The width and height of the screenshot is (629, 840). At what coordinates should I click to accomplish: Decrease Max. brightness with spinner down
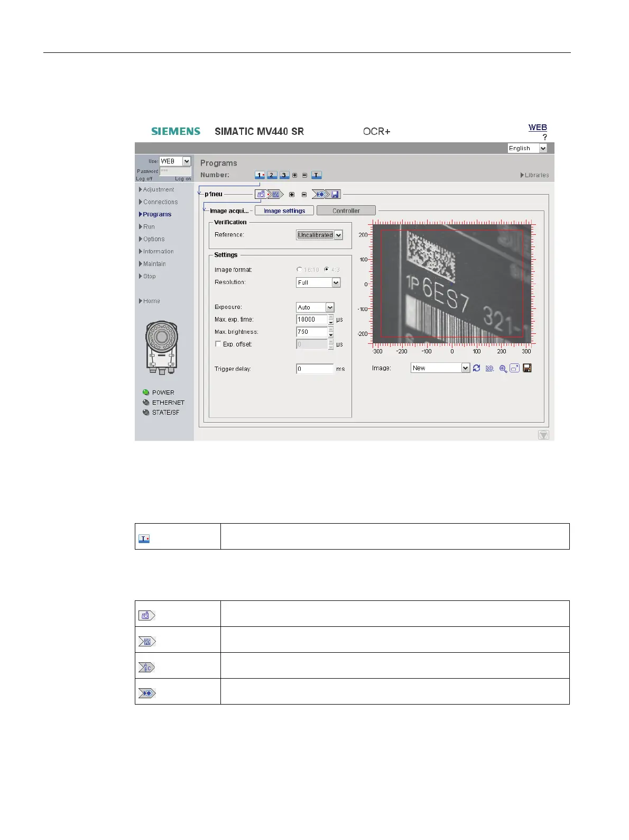coord(331,335)
